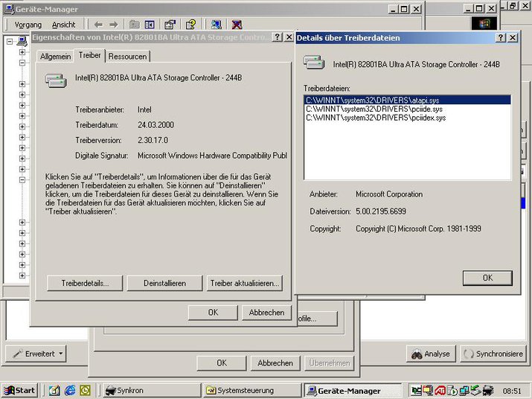The height and width of the screenshot is (399, 532).
Task: Click Abbrechen next to the Übernehmen button
Action: click(x=275, y=363)
